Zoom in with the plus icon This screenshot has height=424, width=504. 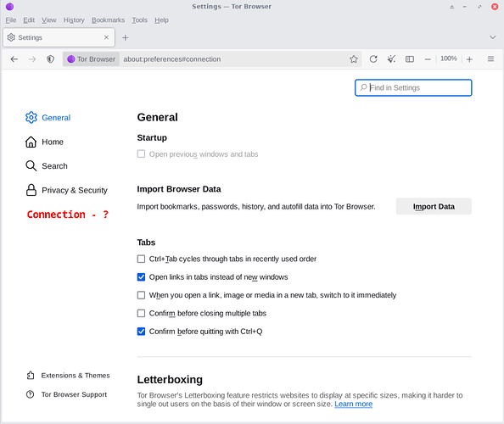coord(469,59)
